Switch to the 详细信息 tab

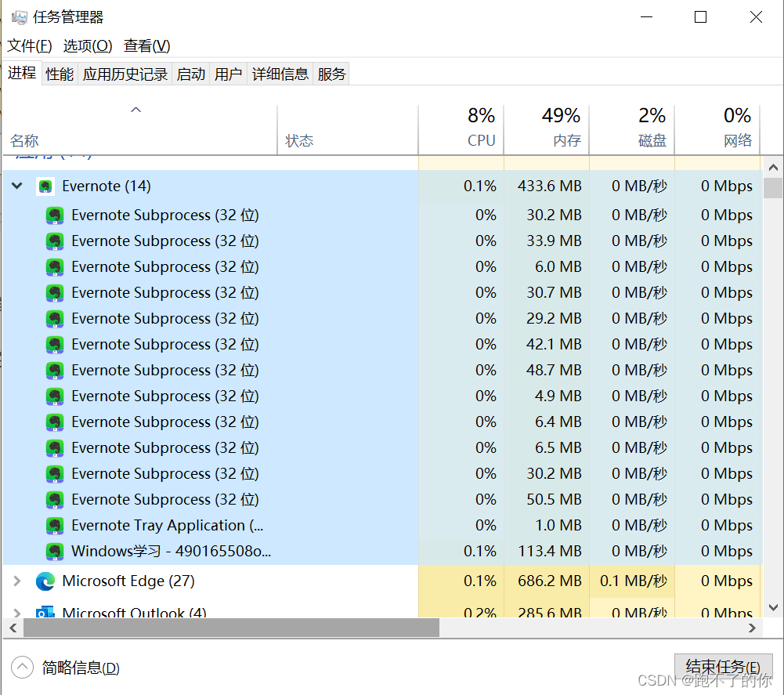point(280,74)
